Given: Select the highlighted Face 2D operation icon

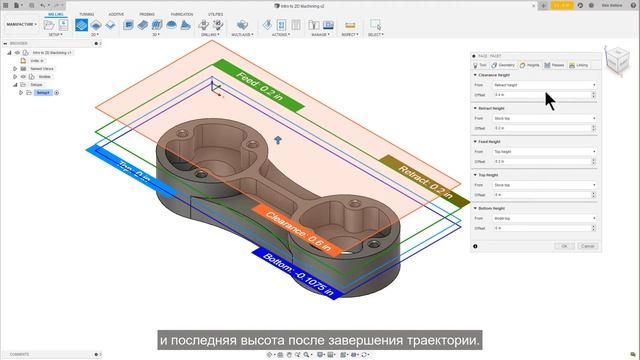Looking at the screenshot, I should tap(81, 25).
